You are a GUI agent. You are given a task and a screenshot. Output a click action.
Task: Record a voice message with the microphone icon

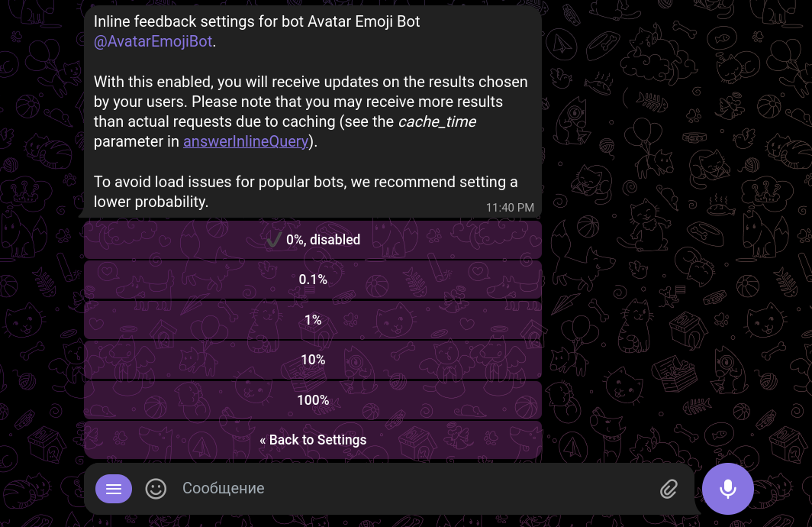[x=728, y=488]
